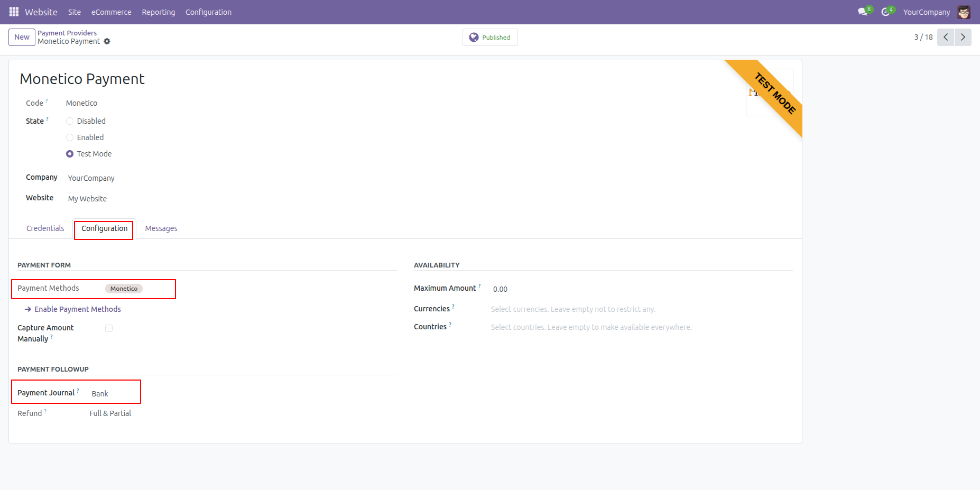The height and width of the screenshot is (490, 980).
Task: Open the activities clock icon
Action: pyautogui.click(x=885, y=12)
